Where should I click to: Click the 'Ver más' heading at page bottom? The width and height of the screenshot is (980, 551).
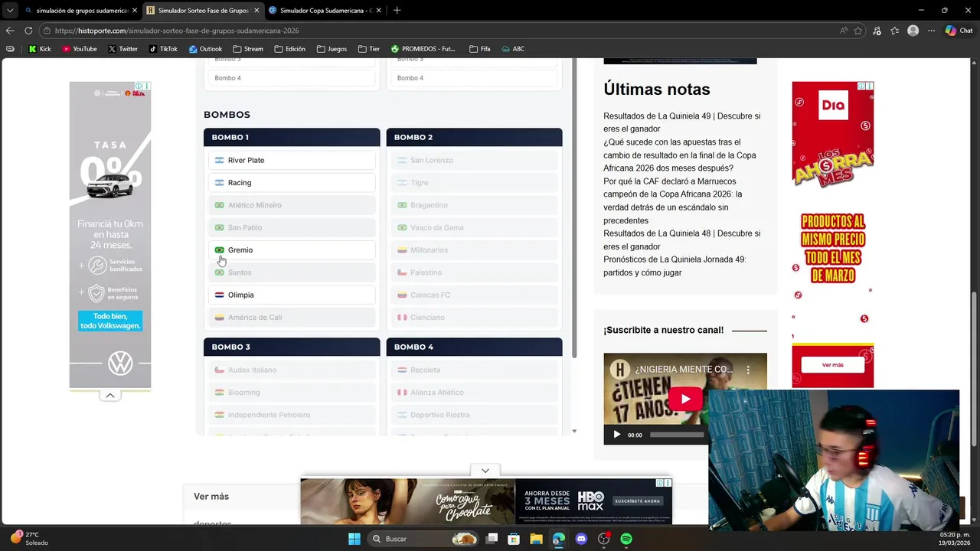pos(211,496)
